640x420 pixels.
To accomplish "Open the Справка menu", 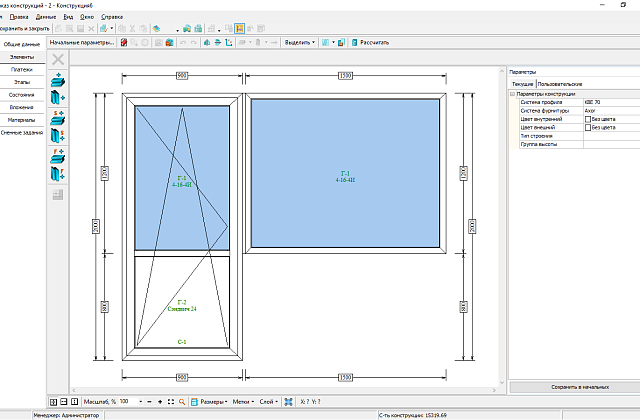I will [112, 17].
